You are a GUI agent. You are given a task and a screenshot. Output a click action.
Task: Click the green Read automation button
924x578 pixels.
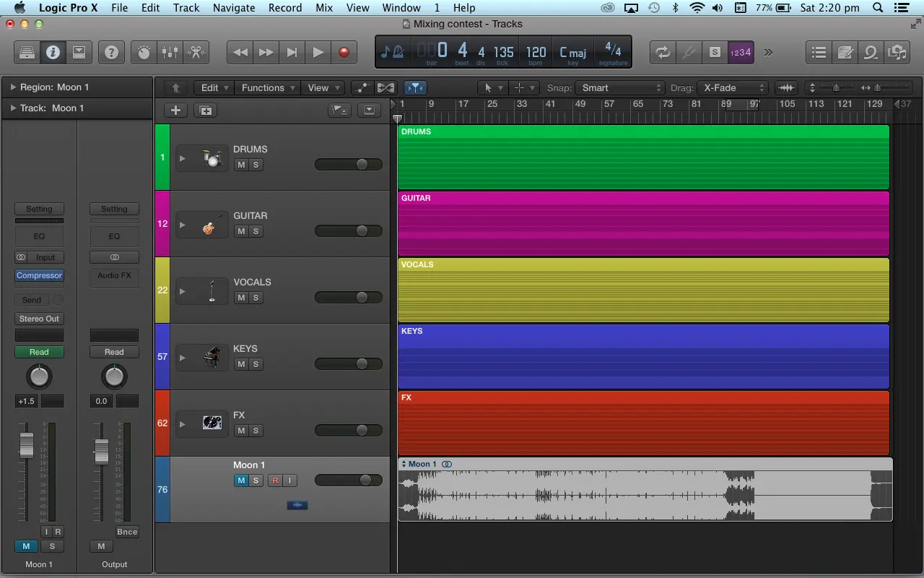(x=39, y=352)
